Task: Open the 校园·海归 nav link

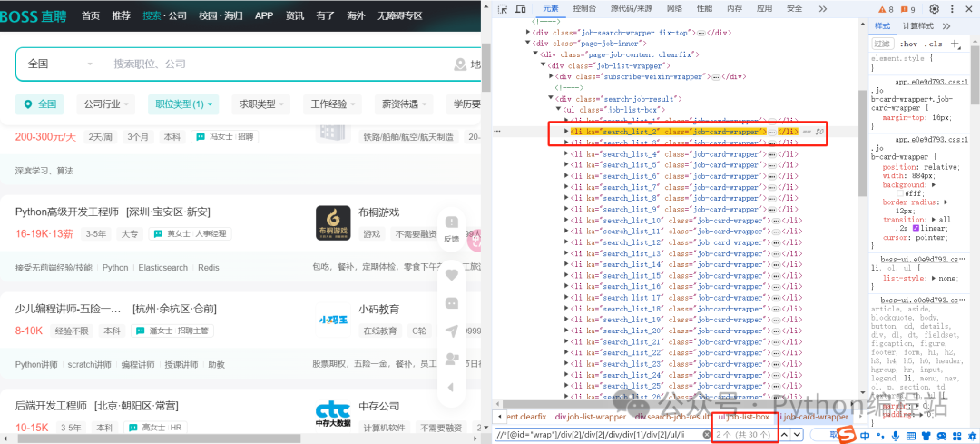Action: pyautogui.click(x=221, y=15)
